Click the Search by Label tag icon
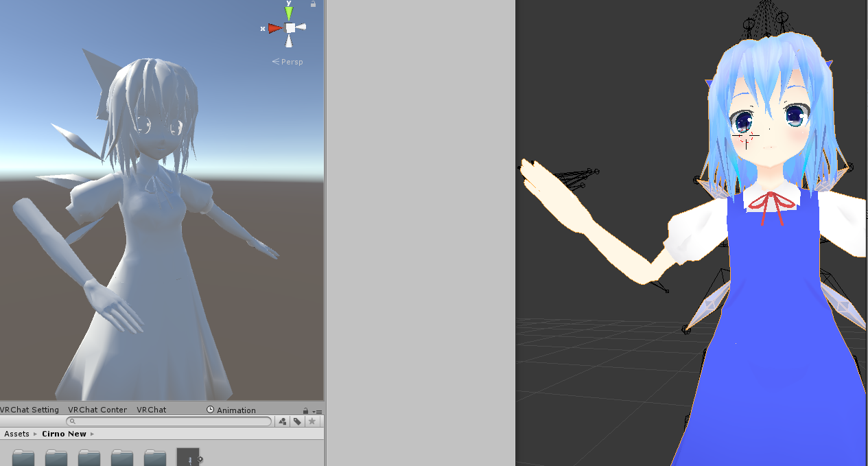The width and height of the screenshot is (868, 466). 297,421
